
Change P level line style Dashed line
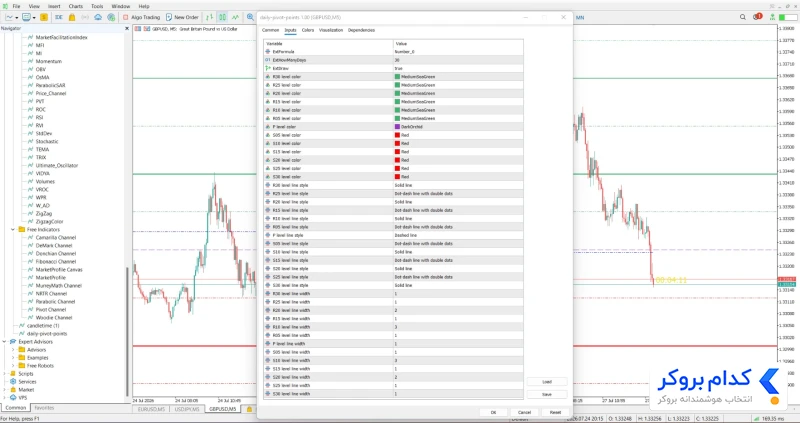(x=458, y=235)
